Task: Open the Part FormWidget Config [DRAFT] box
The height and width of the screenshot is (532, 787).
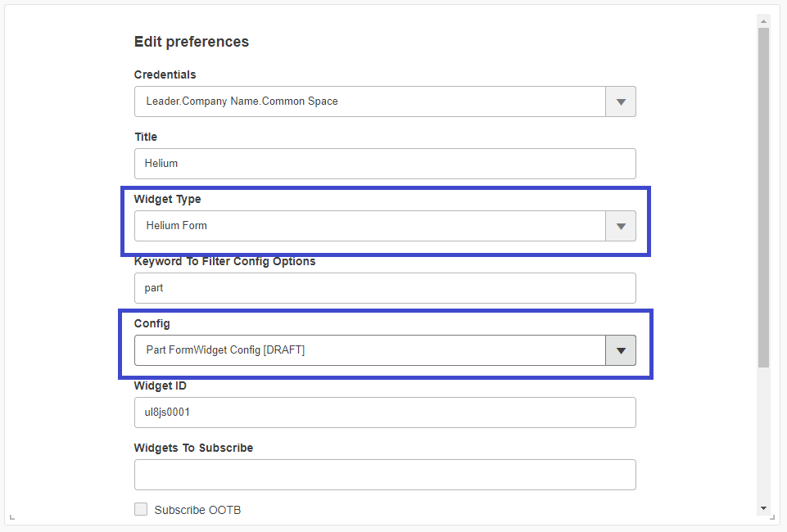Action: (x=369, y=350)
